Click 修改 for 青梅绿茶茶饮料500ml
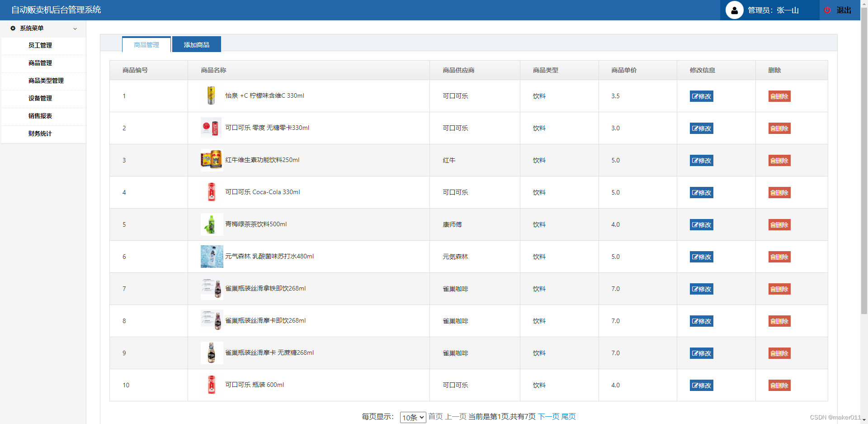 702,225
